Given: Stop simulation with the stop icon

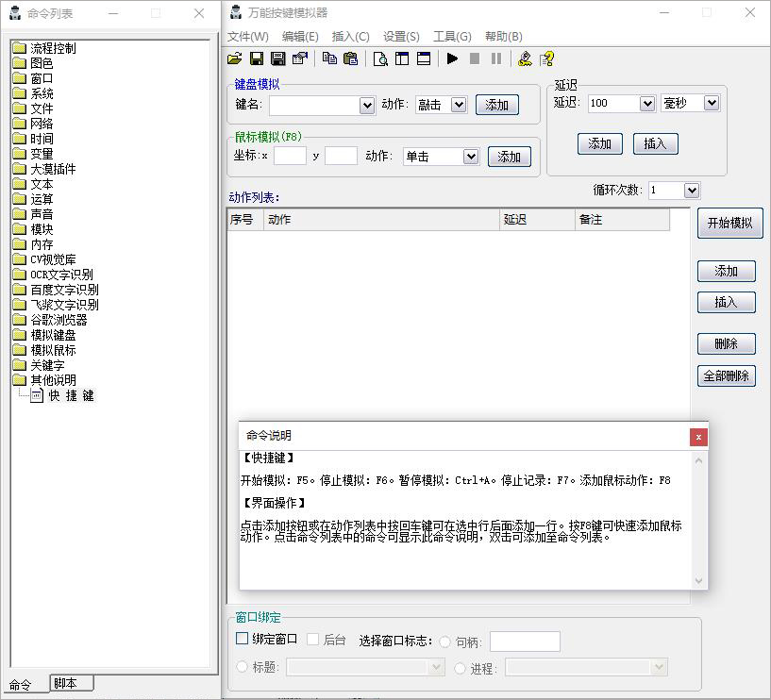Looking at the screenshot, I should (475, 58).
